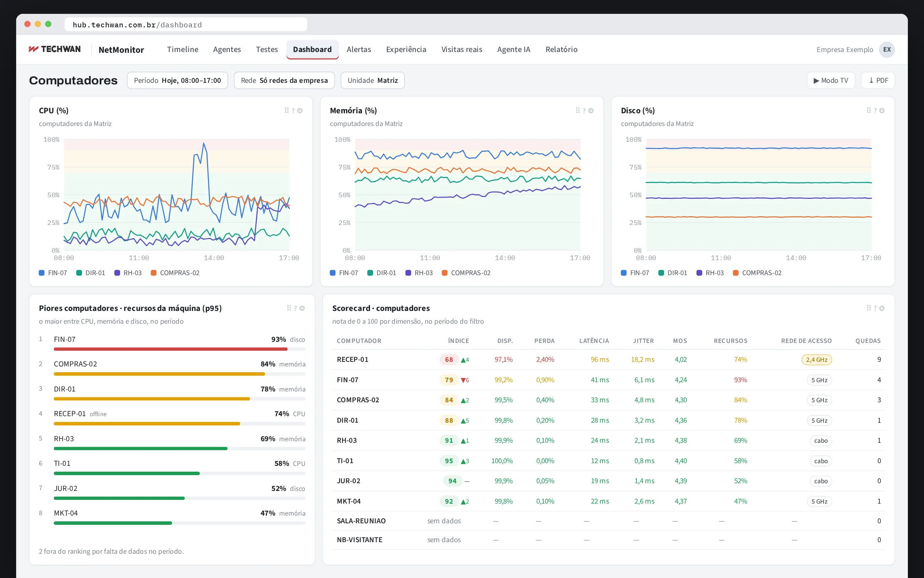
Task: Click the FIN-07 93% disco progress bar
Action: (179, 349)
